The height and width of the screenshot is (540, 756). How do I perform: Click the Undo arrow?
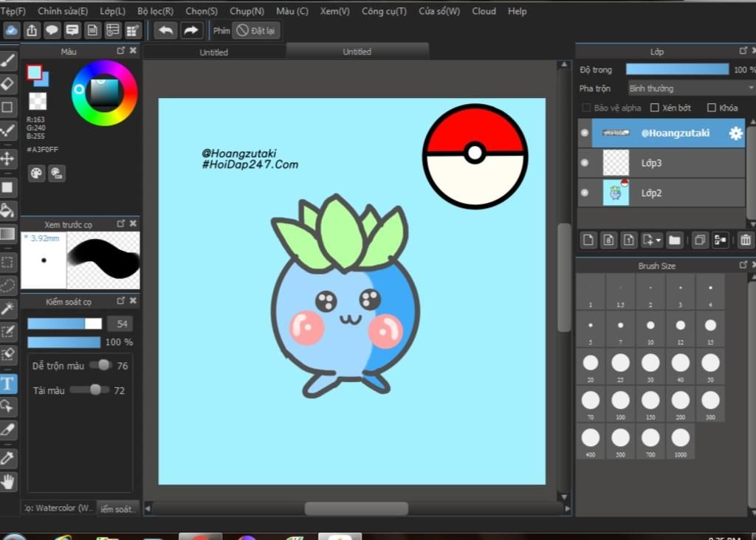pyautogui.click(x=166, y=31)
